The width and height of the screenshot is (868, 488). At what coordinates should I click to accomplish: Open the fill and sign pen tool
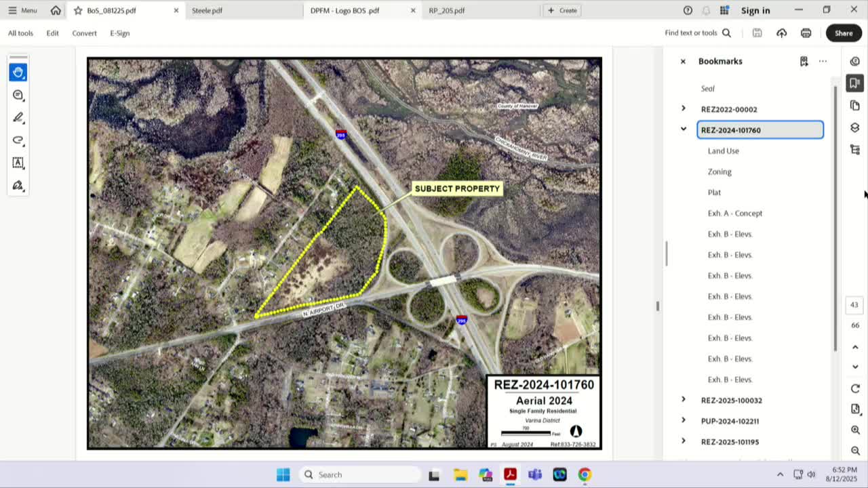pyautogui.click(x=18, y=185)
